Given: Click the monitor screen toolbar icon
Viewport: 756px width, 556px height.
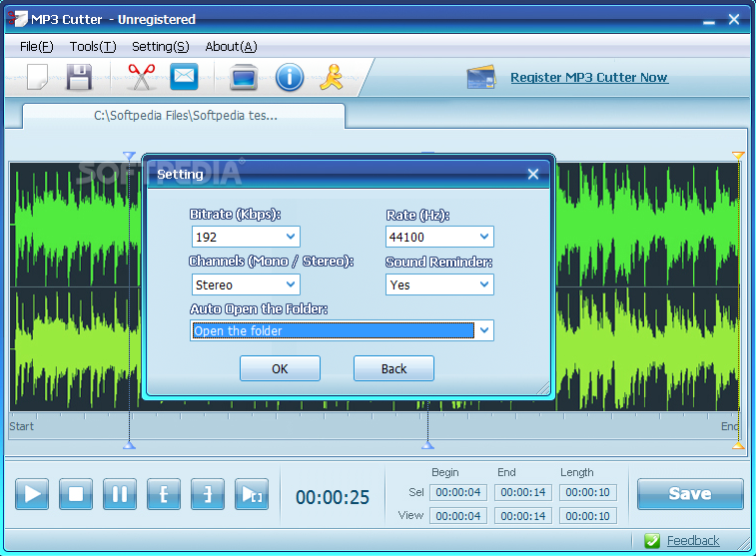Looking at the screenshot, I should pyautogui.click(x=244, y=77).
